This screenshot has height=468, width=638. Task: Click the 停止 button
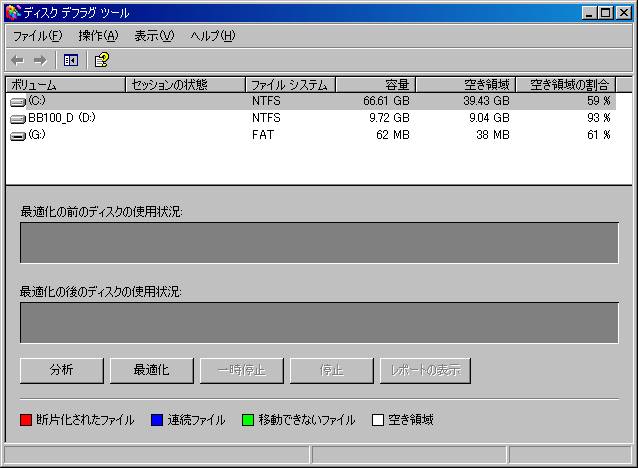(x=332, y=370)
